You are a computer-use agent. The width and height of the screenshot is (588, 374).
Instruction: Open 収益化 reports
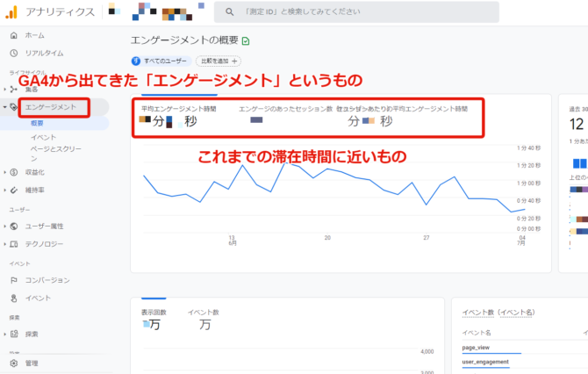tap(34, 173)
